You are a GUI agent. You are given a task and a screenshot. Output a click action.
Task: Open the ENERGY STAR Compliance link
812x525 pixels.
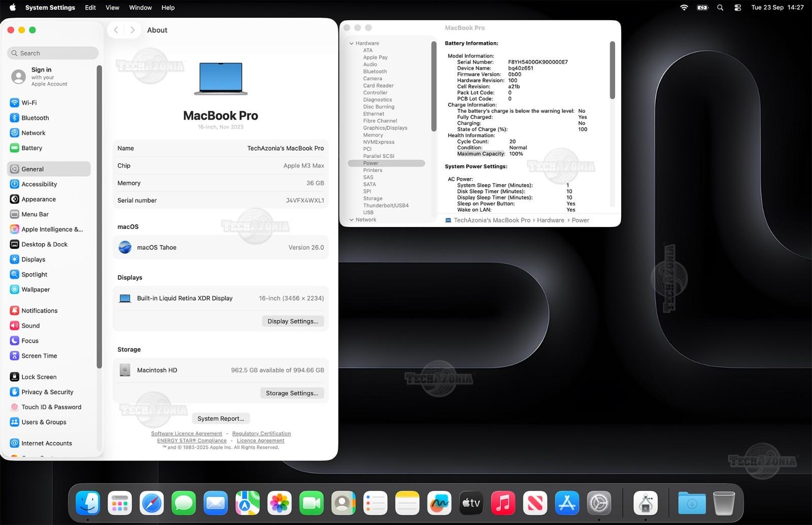pos(192,441)
